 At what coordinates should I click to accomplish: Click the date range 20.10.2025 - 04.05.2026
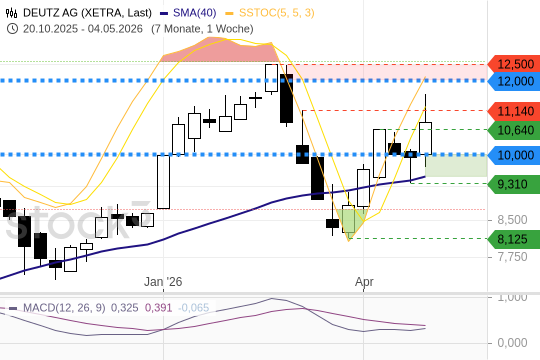(x=83, y=29)
